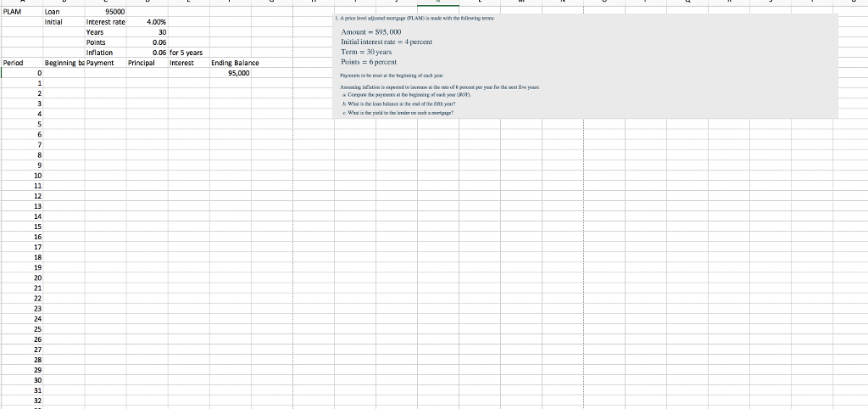Select the Points label cell
868x409 pixels.
(105, 42)
